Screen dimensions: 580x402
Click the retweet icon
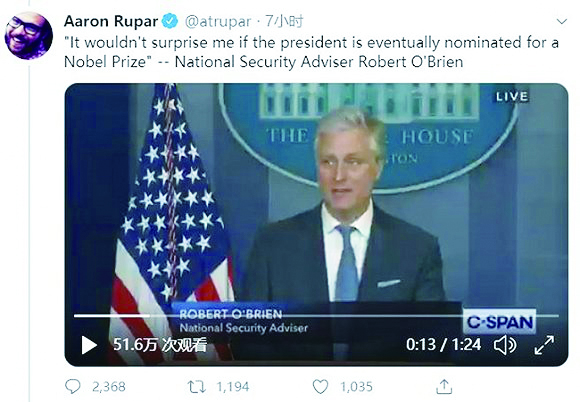click(196, 387)
